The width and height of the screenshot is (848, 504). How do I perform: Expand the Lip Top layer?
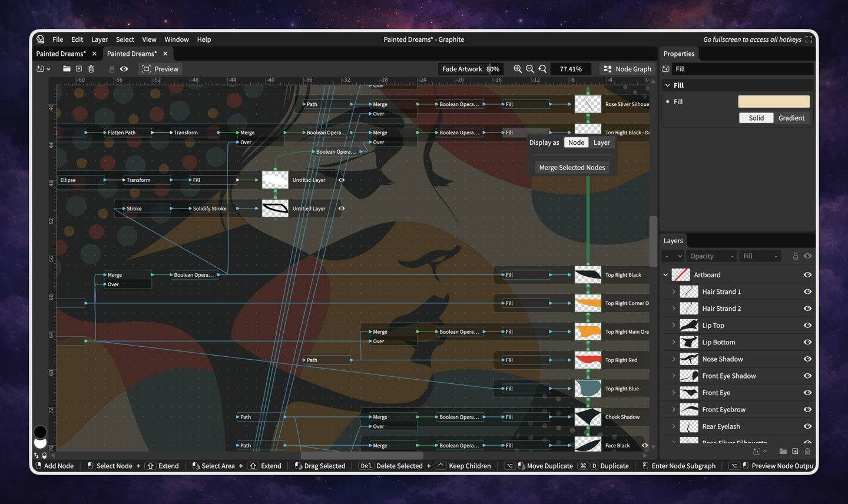pyautogui.click(x=674, y=325)
